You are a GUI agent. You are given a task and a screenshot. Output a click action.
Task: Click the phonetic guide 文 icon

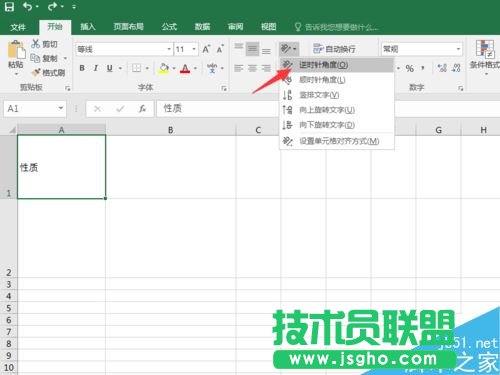tap(212, 68)
